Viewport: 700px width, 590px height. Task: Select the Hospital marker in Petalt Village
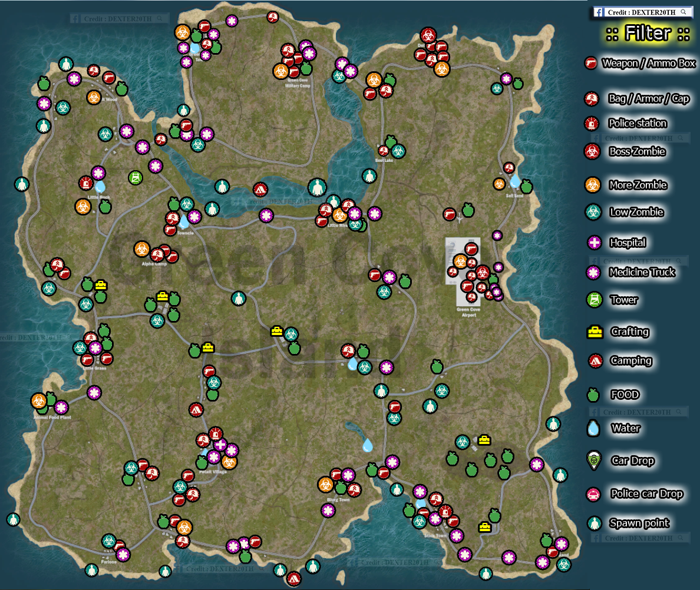coord(220,445)
